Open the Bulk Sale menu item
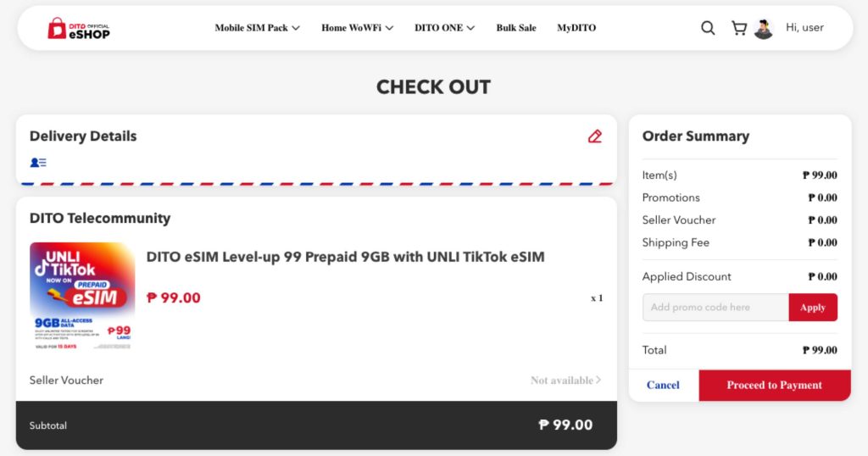 pyautogui.click(x=516, y=28)
